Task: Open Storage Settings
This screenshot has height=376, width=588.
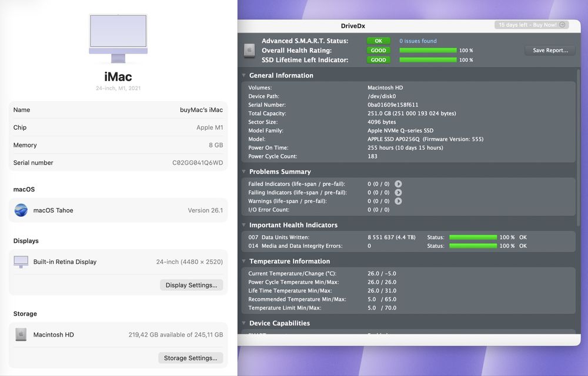Action: 191,358
